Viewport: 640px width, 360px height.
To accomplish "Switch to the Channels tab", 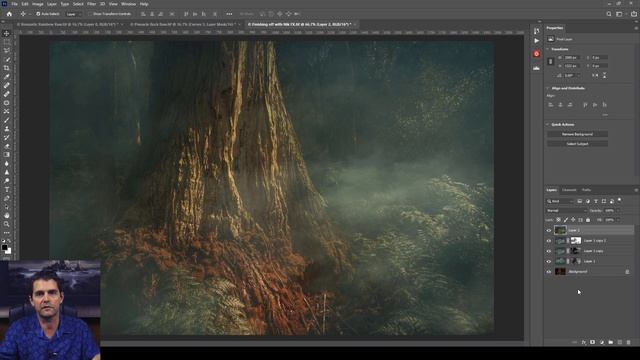I will point(569,190).
